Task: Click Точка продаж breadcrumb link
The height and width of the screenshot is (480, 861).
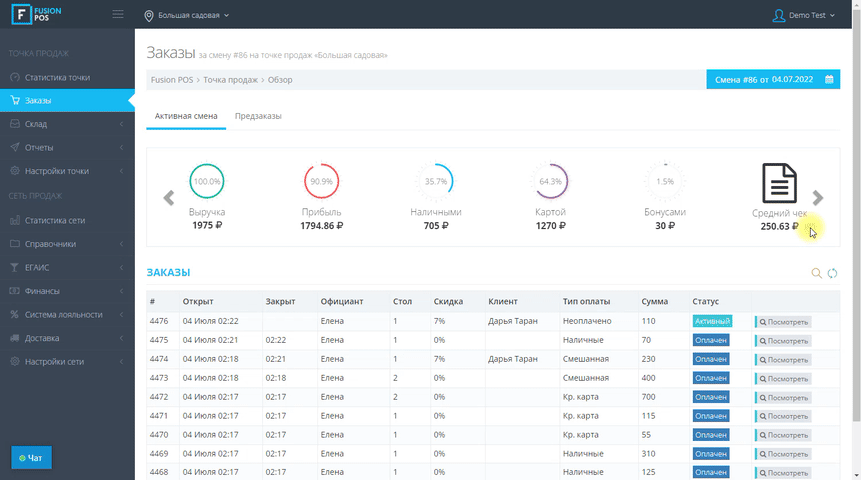Action: 232,80
